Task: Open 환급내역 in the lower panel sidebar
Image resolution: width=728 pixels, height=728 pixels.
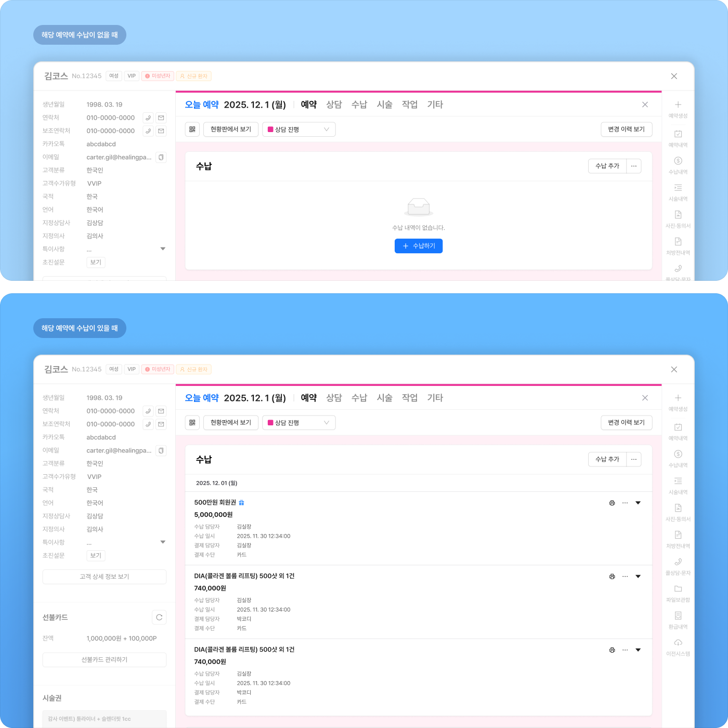Action: click(x=678, y=621)
